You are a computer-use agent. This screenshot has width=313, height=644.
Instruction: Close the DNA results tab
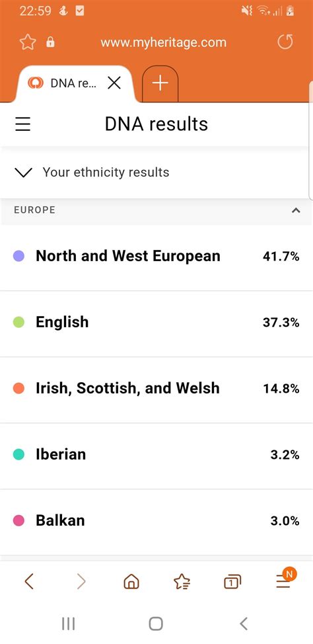(114, 83)
